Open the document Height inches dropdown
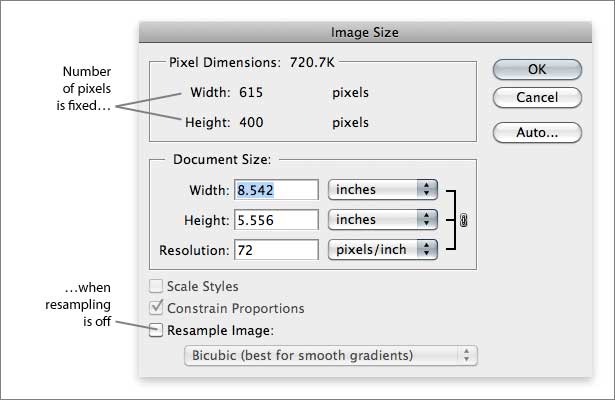Viewport: 615px width, 400px height. tap(382, 220)
